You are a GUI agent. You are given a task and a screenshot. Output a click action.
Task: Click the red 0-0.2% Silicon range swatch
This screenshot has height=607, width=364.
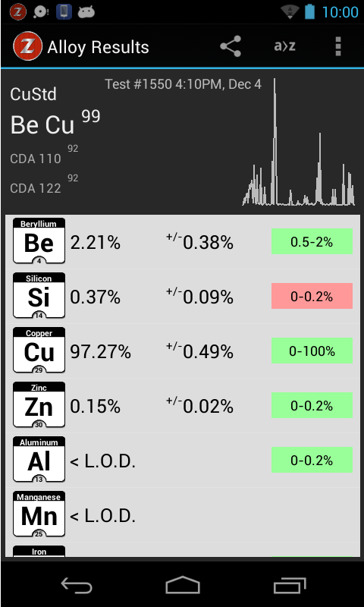pyautogui.click(x=312, y=296)
